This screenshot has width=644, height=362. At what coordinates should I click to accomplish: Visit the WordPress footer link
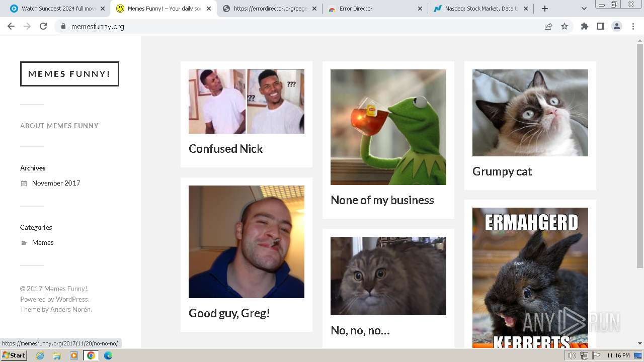pos(72,299)
